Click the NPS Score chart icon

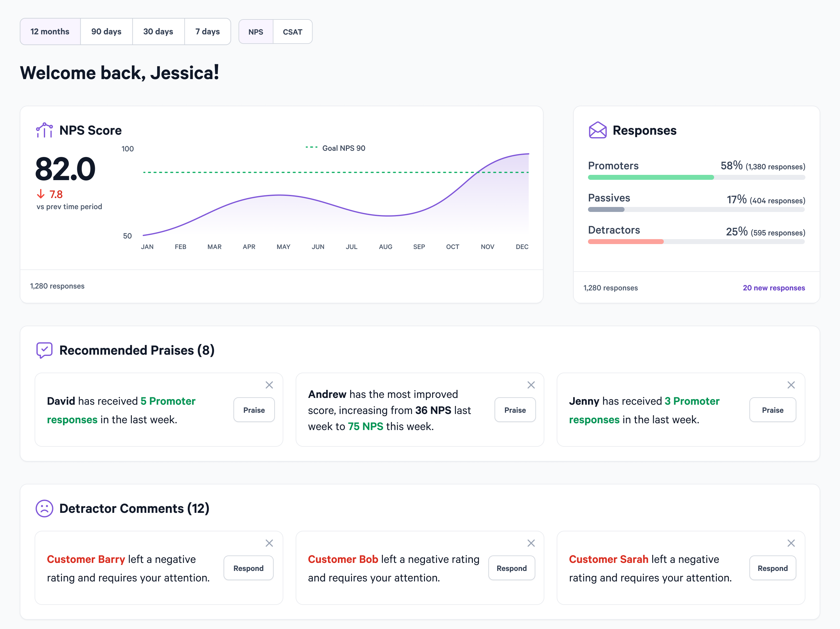point(44,130)
